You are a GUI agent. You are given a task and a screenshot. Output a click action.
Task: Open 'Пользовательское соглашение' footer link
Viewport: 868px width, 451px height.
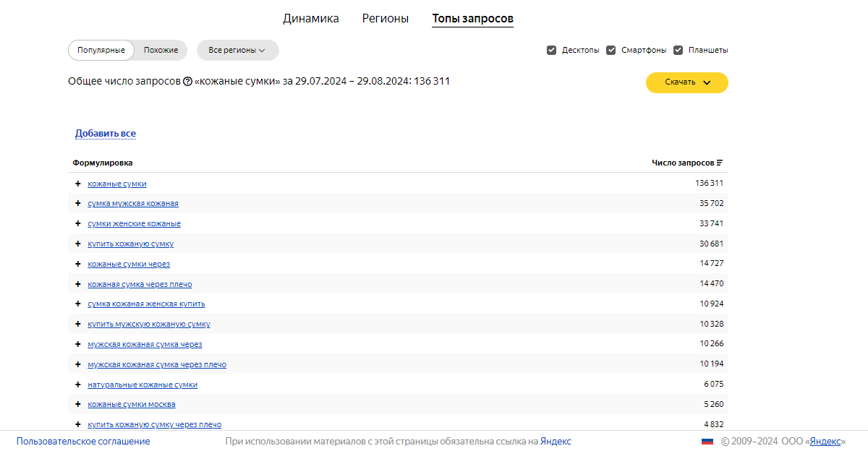point(83,442)
